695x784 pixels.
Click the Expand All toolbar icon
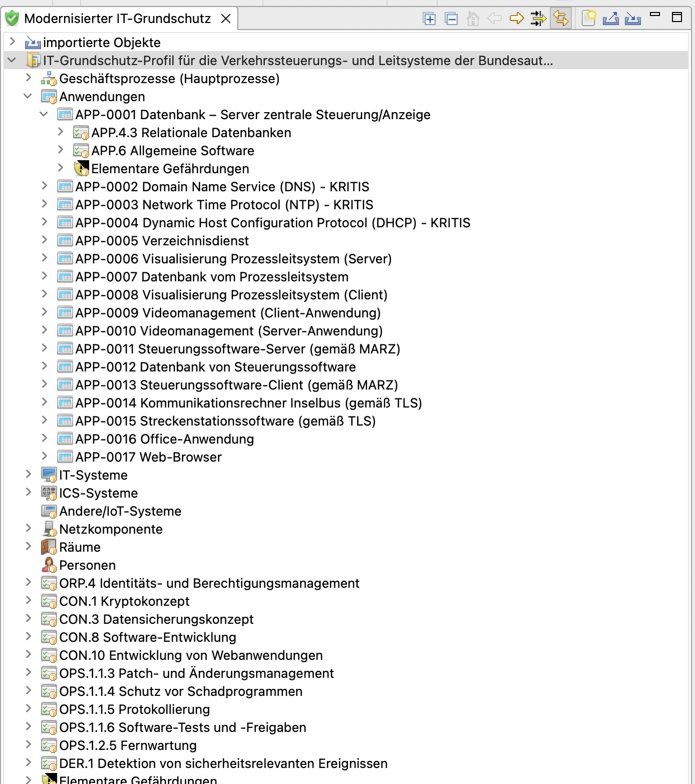tap(429, 19)
